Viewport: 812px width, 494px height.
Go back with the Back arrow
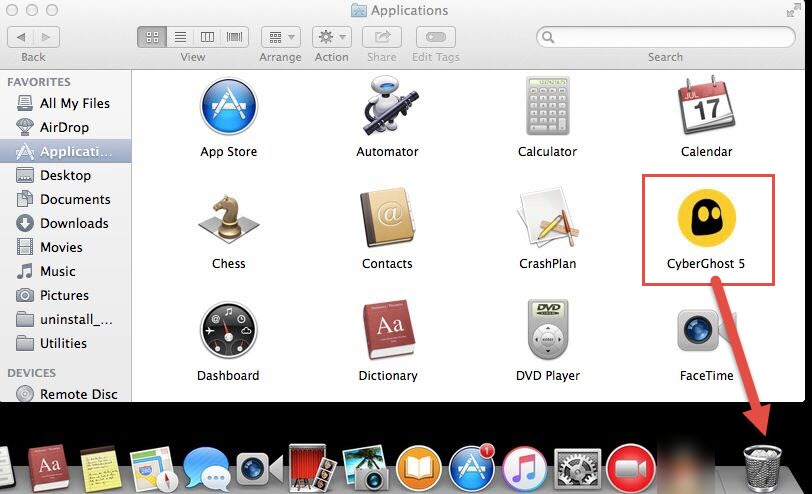click(21, 37)
